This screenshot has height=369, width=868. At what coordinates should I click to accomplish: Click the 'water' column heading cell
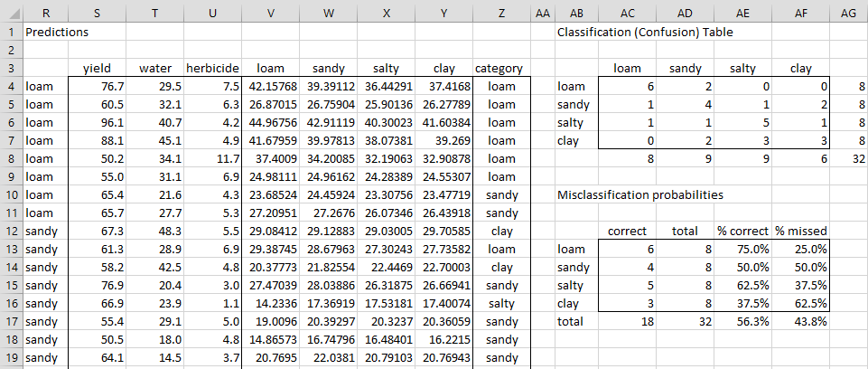point(155,69)
